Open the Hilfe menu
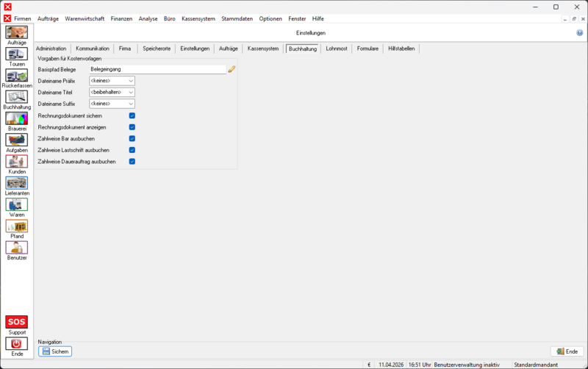 point(318,18)
